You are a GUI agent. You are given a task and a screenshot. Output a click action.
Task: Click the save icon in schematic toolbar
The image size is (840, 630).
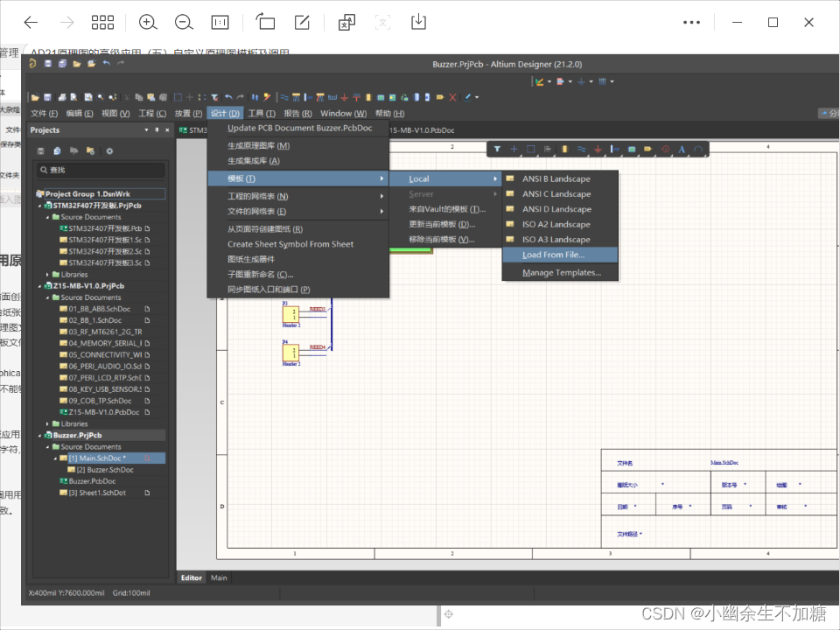click(x=47, y=97)
